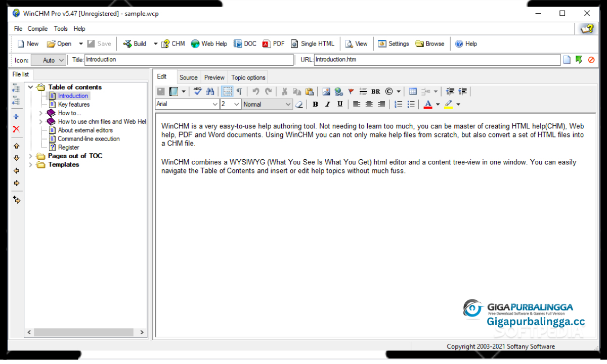
Task: Click the PDF export button
Action: [x=273, y=44]
